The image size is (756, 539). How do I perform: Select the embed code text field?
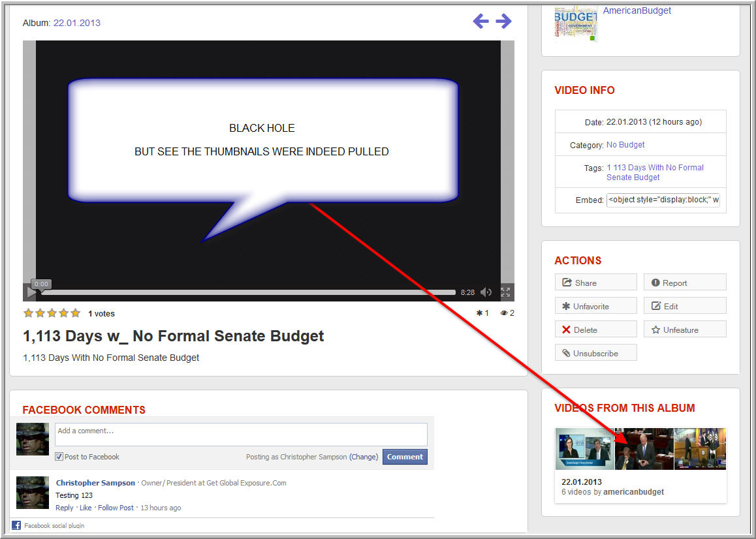(663, 200)
